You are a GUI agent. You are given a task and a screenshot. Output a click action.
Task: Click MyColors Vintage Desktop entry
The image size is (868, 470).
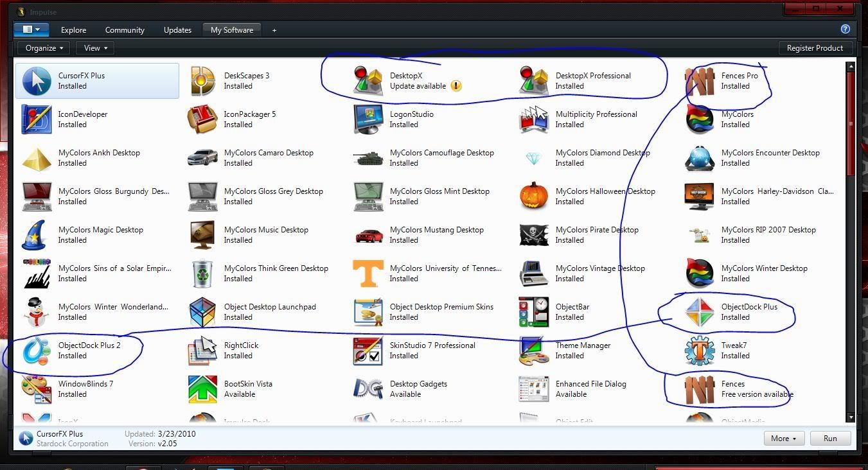click(x=591, y=274)
